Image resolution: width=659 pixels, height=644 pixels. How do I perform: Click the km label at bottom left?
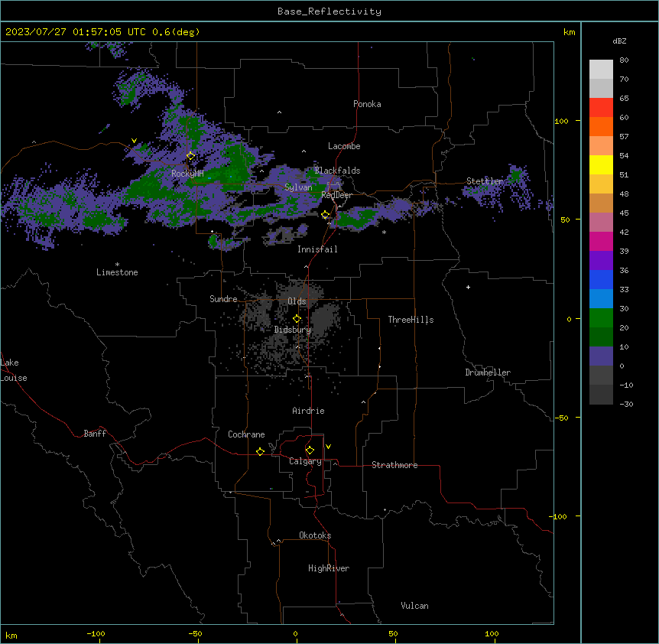[11, 636]
